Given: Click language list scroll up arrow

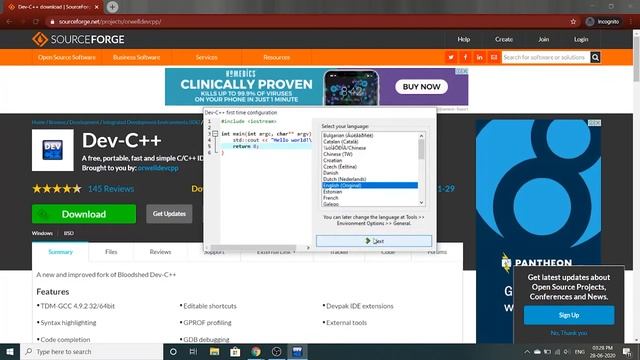Looking at the screenshot, I should coord(422,136).
